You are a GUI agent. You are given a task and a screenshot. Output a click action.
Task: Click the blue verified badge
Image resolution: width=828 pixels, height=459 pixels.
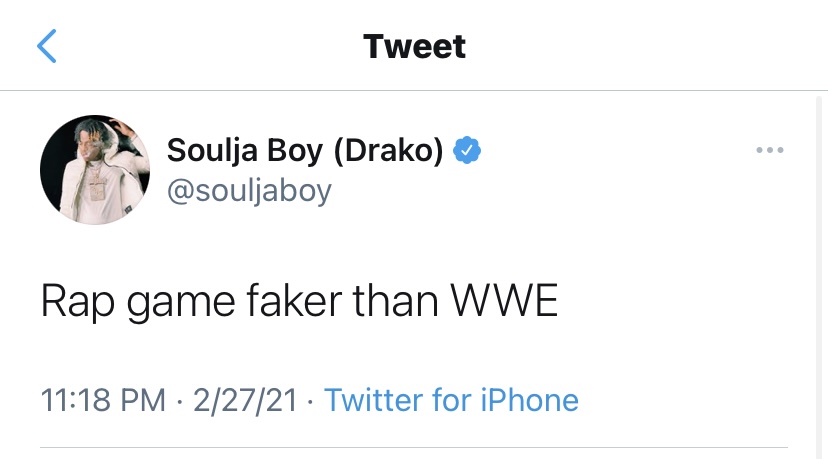click(468, 150)
